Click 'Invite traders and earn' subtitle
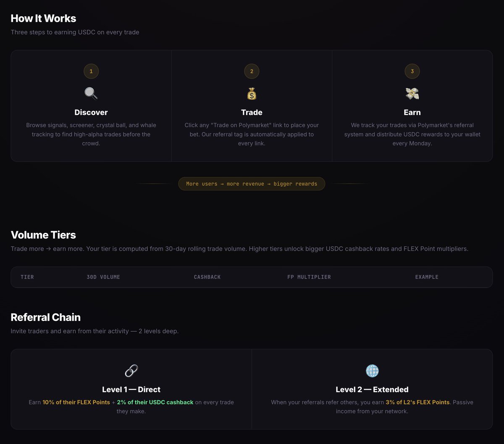Viewport: 504px width, 444px height. point(94,331)
